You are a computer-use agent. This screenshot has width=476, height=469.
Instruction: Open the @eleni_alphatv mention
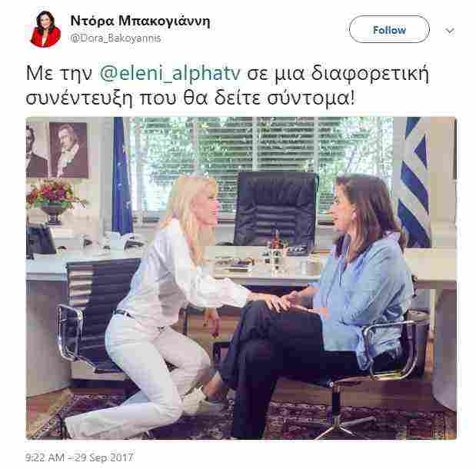coord(170,74)
